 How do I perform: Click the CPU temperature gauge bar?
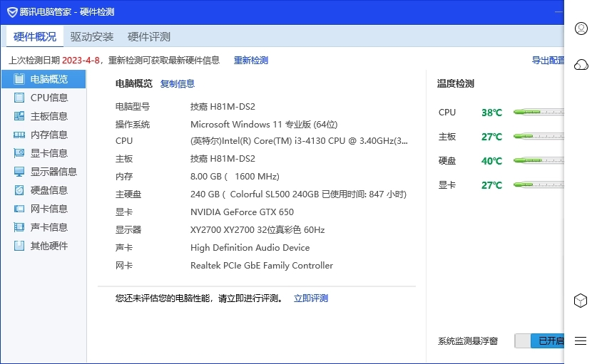click(x=539, y=112)
